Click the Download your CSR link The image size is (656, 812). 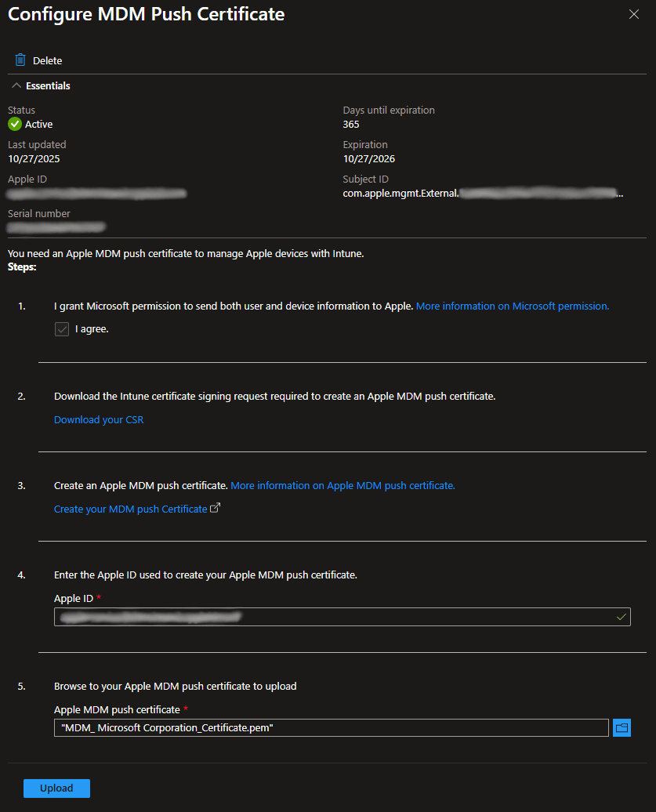pos(99,420)
